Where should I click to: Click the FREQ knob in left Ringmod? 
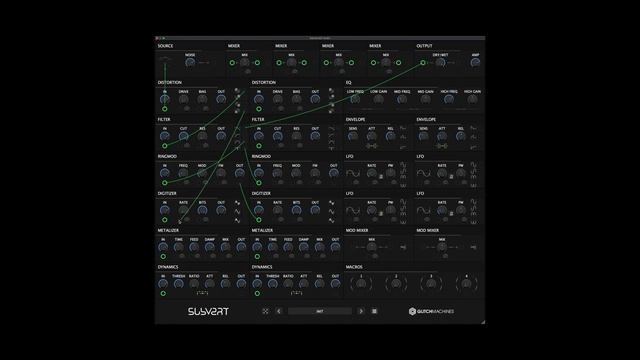point(183,173)
